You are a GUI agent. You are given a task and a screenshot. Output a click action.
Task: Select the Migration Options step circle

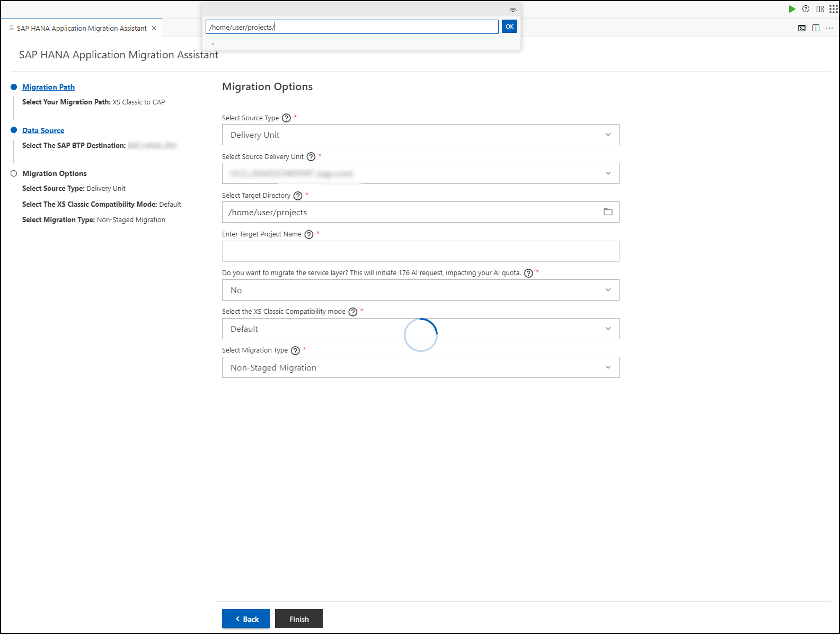14,173
